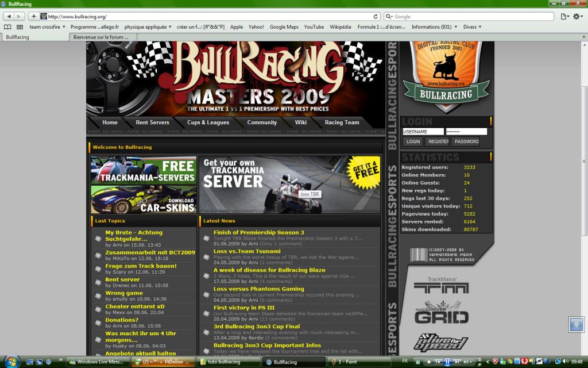Go back with the browser back arrow
The width and height of the screenshot is (588, 368).
click(9, 17)
